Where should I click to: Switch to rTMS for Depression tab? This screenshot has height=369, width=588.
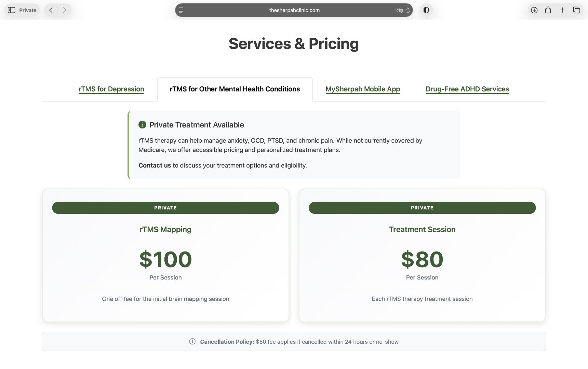pyautogui.click(x=111, y=89)
